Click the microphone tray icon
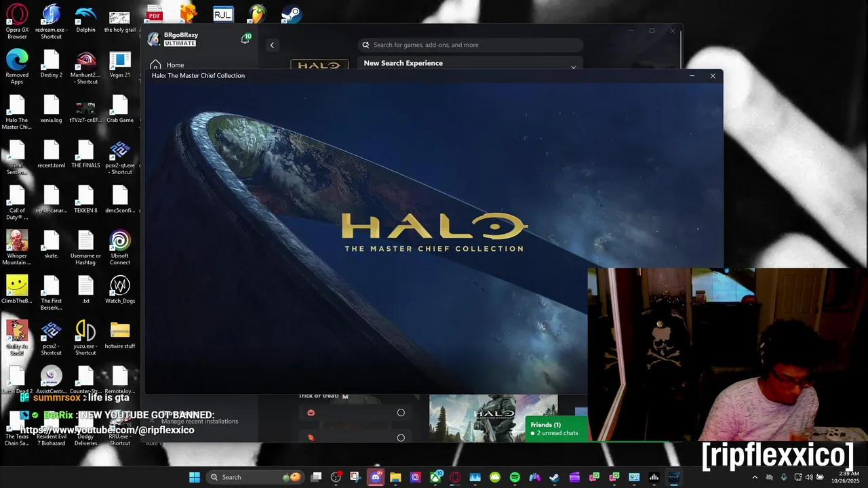The height and width of the screenshot is (488, 868). tap(784, 477)
